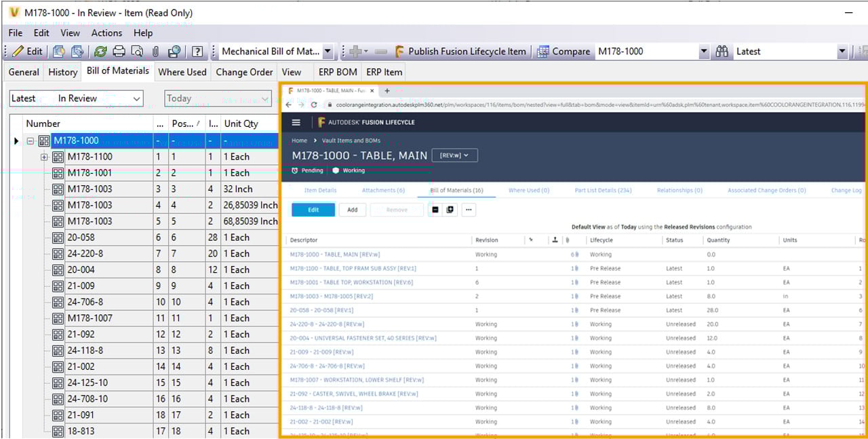Open Print Preview from the toolbar
The height and width of the screenshot is (439, 868).
click(x=137, y=52)
